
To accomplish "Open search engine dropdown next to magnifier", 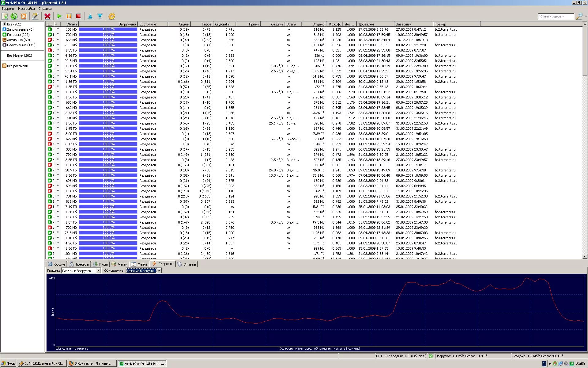I will [x=586, y=16].
